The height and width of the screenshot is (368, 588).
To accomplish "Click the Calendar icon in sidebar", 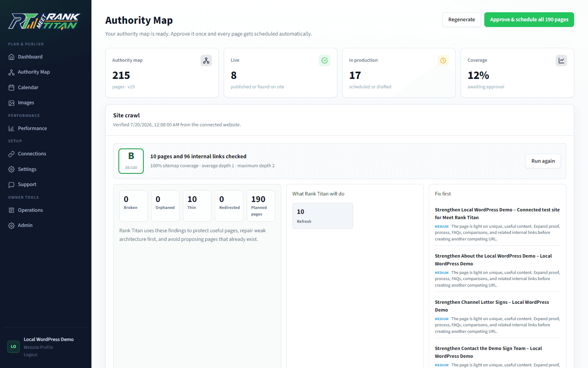I will click(11, 88).
